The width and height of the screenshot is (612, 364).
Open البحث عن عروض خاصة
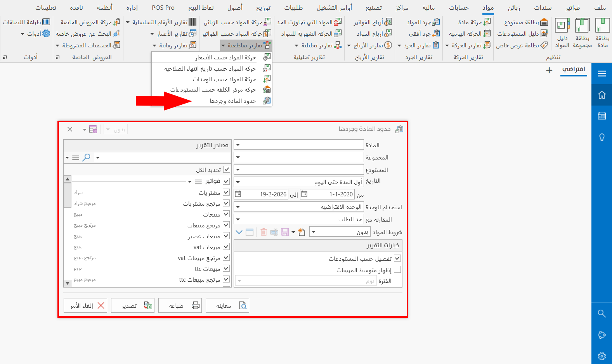point(88,34)
